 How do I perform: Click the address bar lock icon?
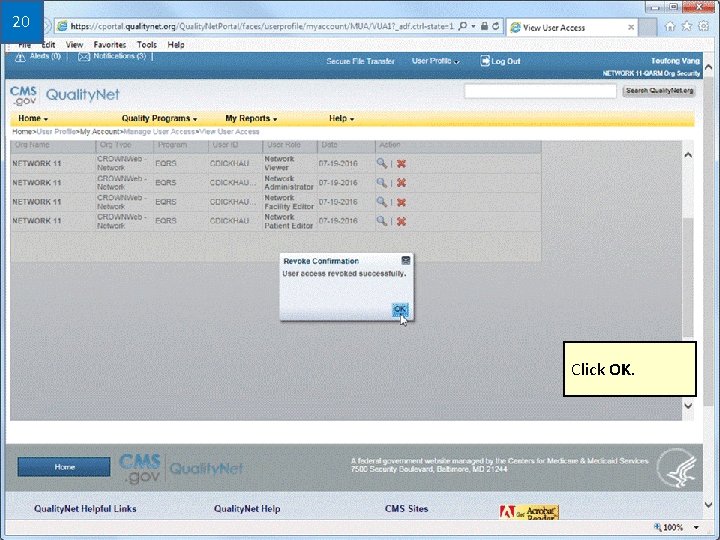coord(484,26)
